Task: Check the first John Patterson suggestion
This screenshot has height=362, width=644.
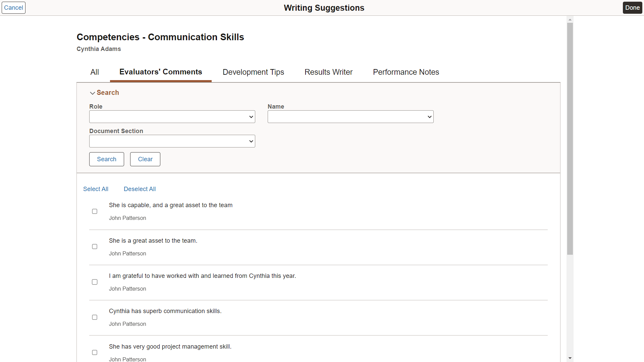Action: [x=94, y=211]
